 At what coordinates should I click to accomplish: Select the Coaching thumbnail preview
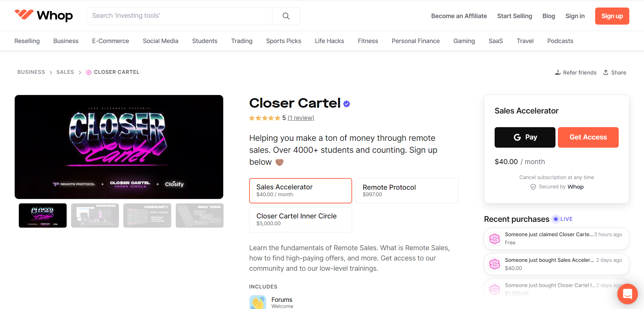[x=95, y=215]
